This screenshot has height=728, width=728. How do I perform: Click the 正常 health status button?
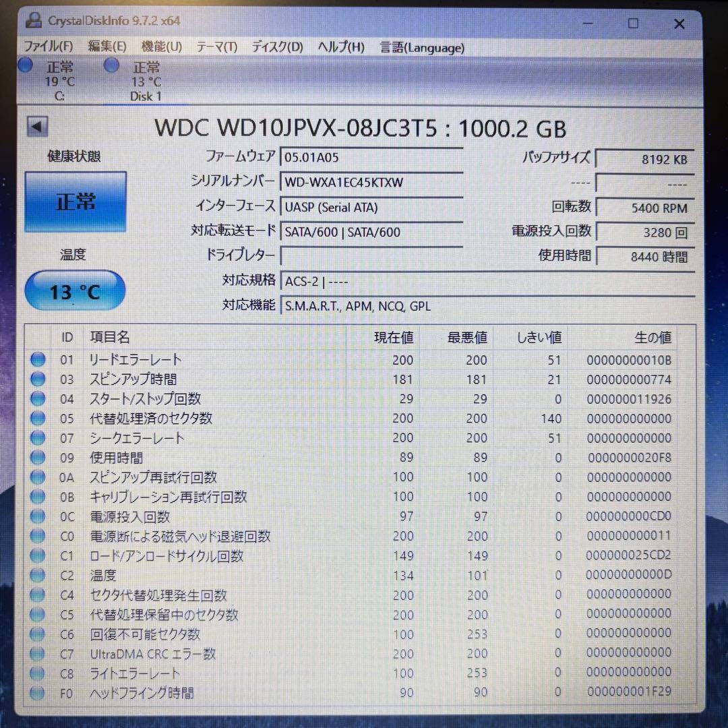[x=75, y=202]
